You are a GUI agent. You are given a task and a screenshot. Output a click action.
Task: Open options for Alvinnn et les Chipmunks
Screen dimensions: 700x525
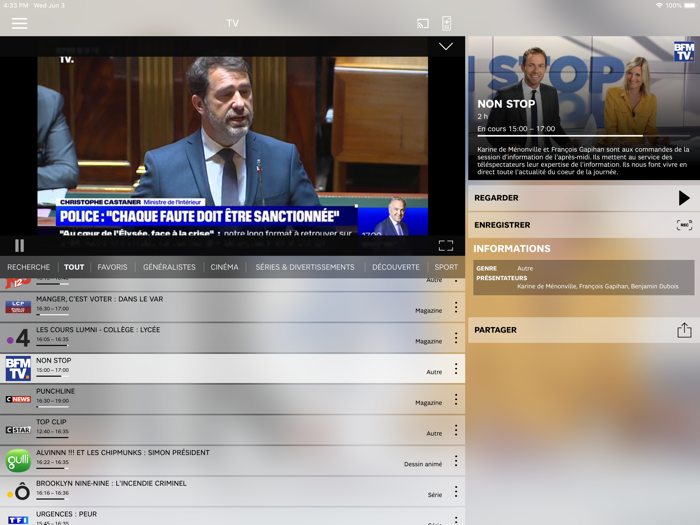(x=456, y=461)
